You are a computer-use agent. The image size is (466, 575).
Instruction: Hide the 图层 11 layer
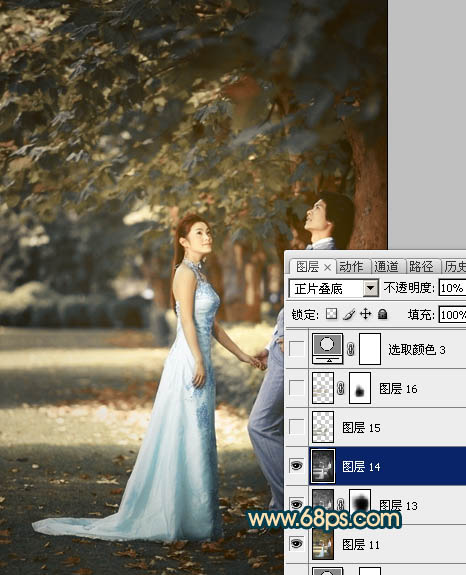click(x=296, y=544)
